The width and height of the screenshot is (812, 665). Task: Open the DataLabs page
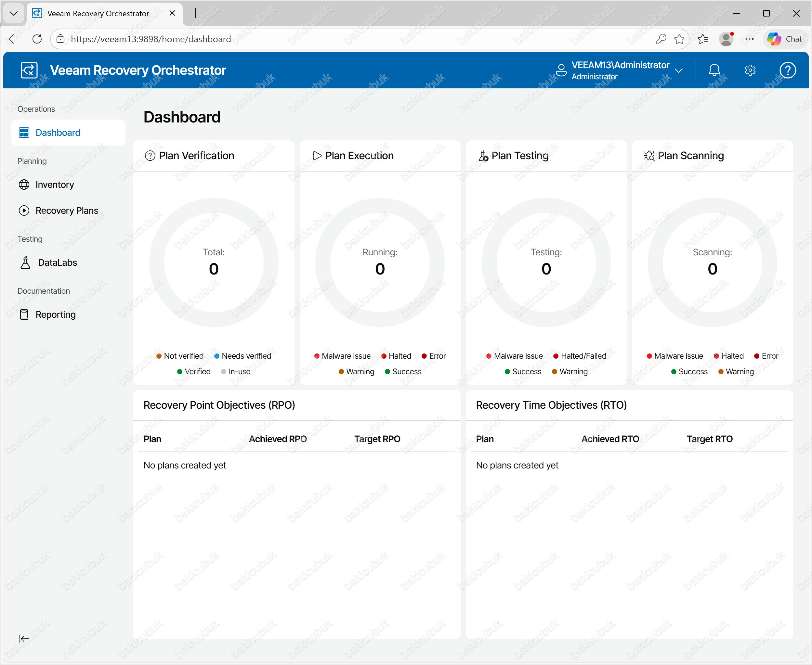click(57, 262)
